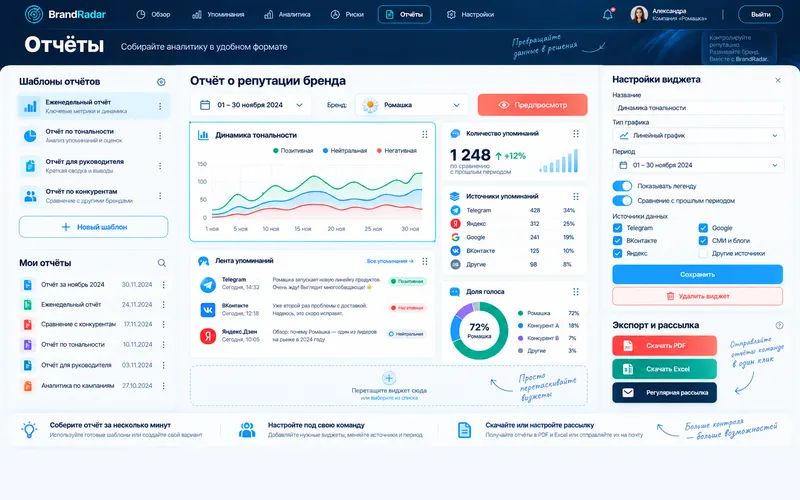Uncheck Telegram data source checkbox
The height and width of the screenshot is (500, 800).
click(x=617, y=228)
